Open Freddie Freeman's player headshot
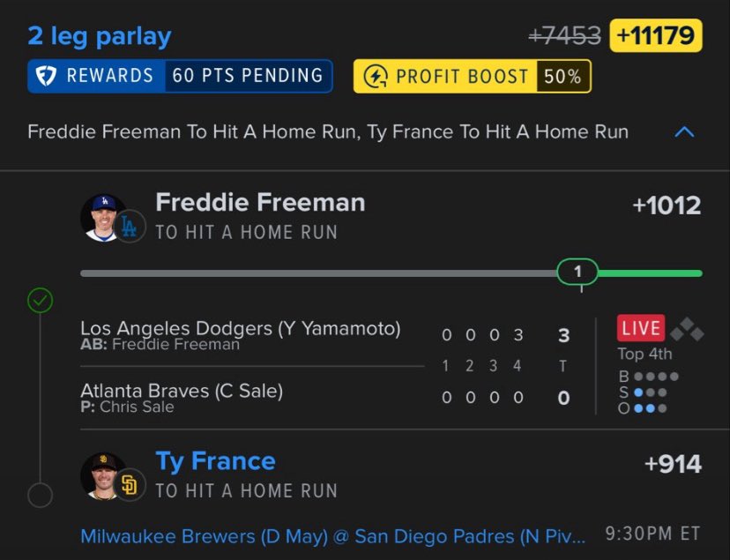This screenshot has height=560, width=730. coord(102,218)
